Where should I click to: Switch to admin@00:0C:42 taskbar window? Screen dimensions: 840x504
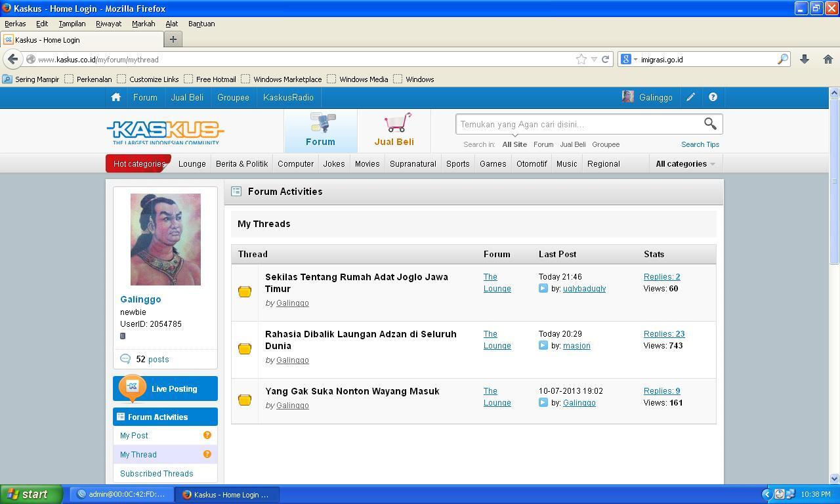(121, 494)
